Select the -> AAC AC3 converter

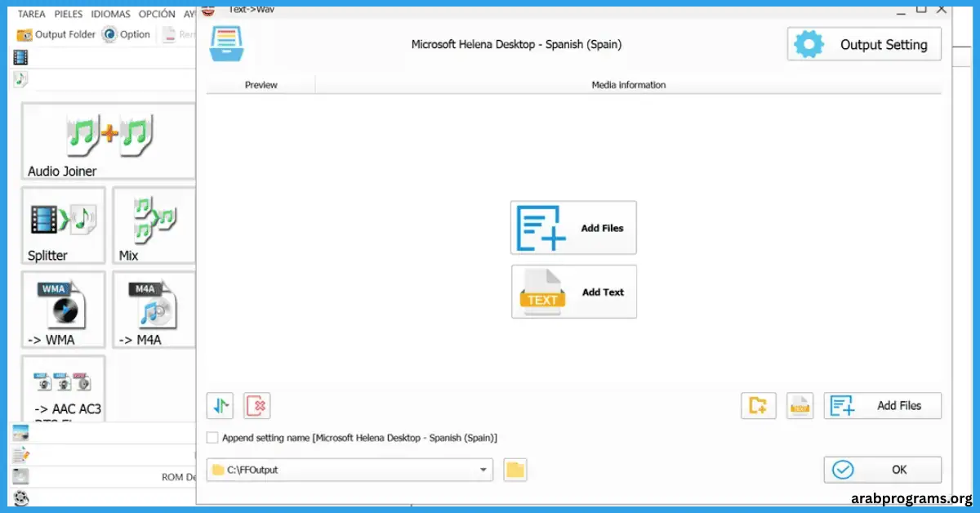click(x=64, y=387)
